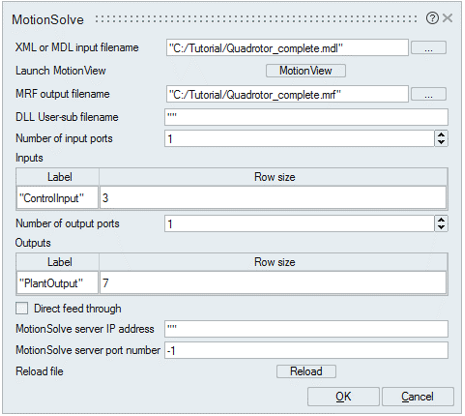The image size is (465, 416).
Task: Select the "ControlInput" label cell
Action: pyautogui.click(x=58, y=198)
